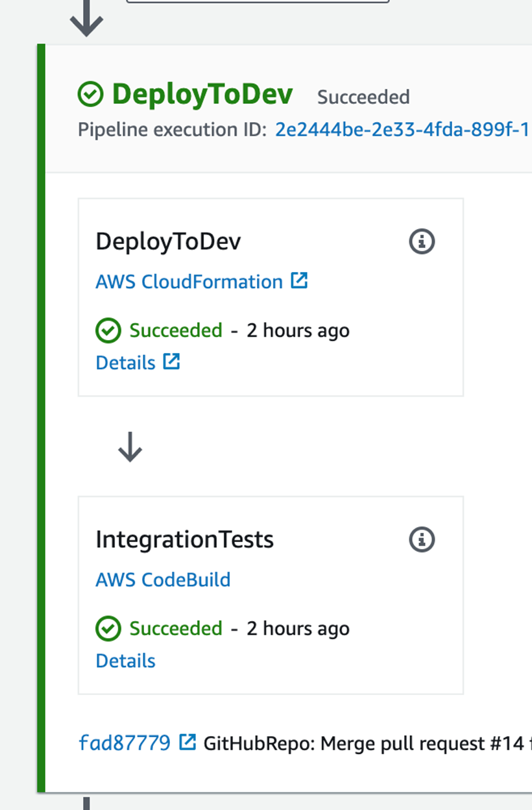Click the IntegrationTests action title
Image resolution: width=532 pixels, height=810 pixels.
[185, 539]
